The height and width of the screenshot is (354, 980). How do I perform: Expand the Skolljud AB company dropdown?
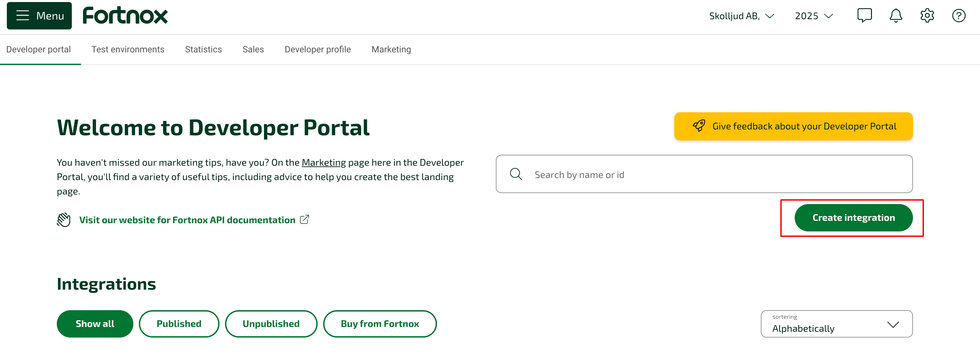[741, 16]
